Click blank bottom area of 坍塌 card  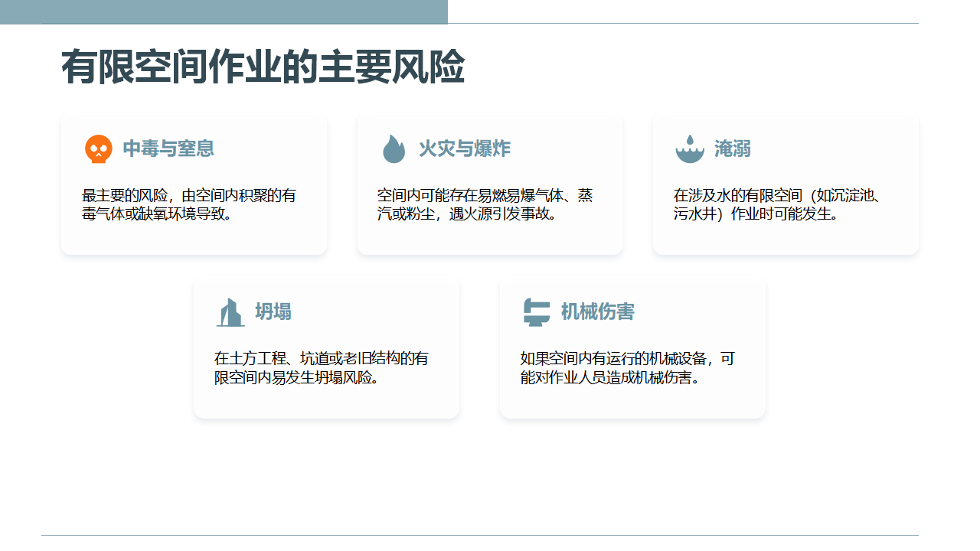point(326,403)
